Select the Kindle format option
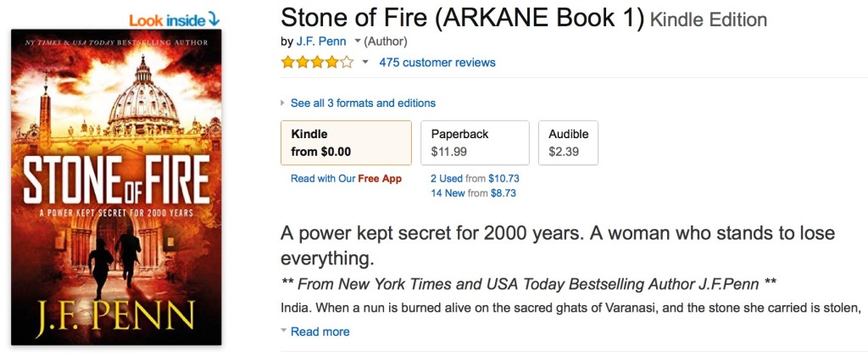The image size is (868, 356). (346, 142)
